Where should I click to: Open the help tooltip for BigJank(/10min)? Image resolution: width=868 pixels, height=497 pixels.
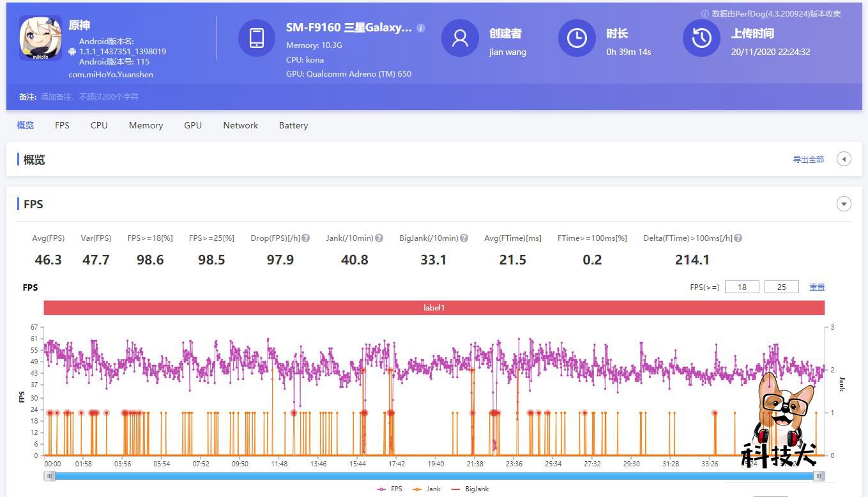click(463, 238)
